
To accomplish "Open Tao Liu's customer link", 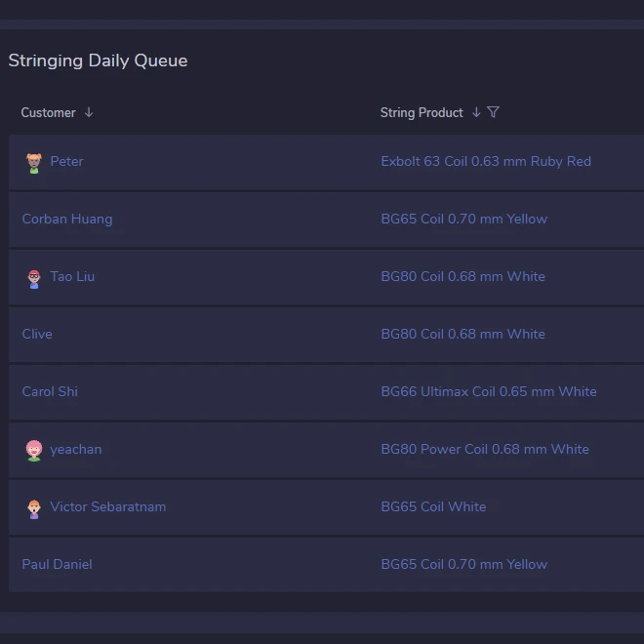I will click(72, 276).
